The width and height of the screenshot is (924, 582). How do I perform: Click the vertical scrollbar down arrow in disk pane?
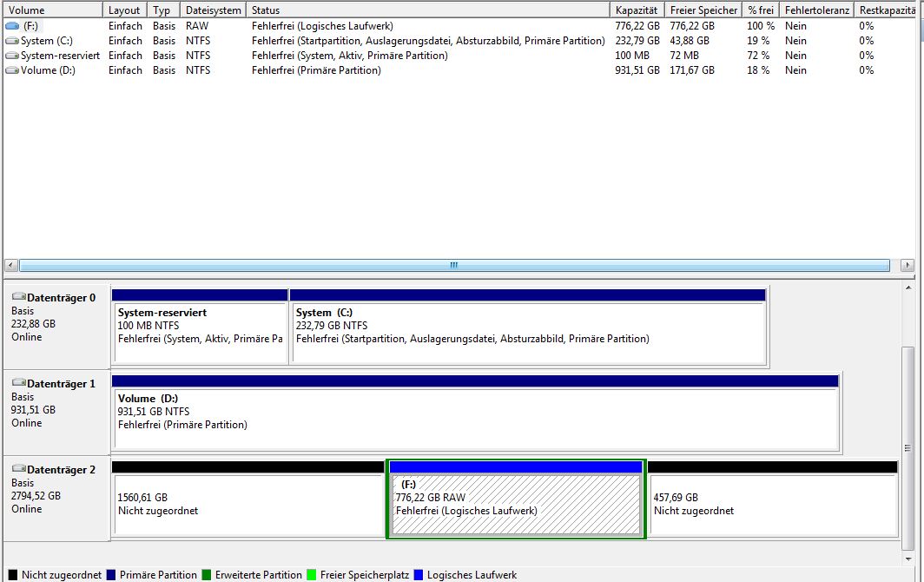[908, 559]
